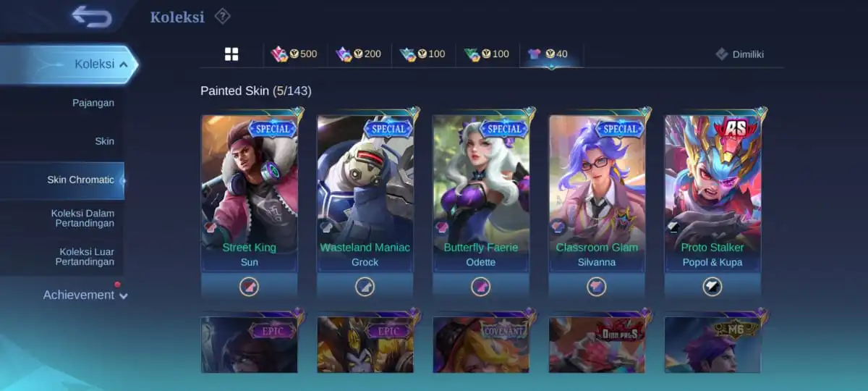
Task: Show all collections via the grid icon
Action: 231,54
